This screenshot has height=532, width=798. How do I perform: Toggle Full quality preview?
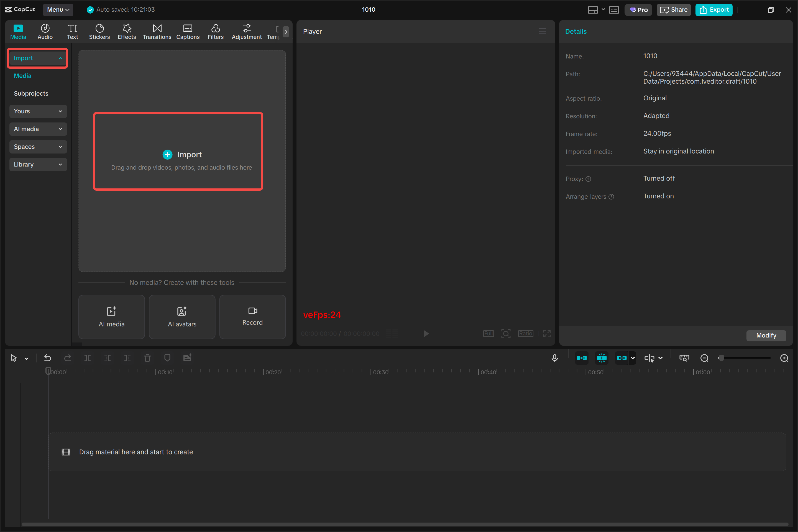488,334
